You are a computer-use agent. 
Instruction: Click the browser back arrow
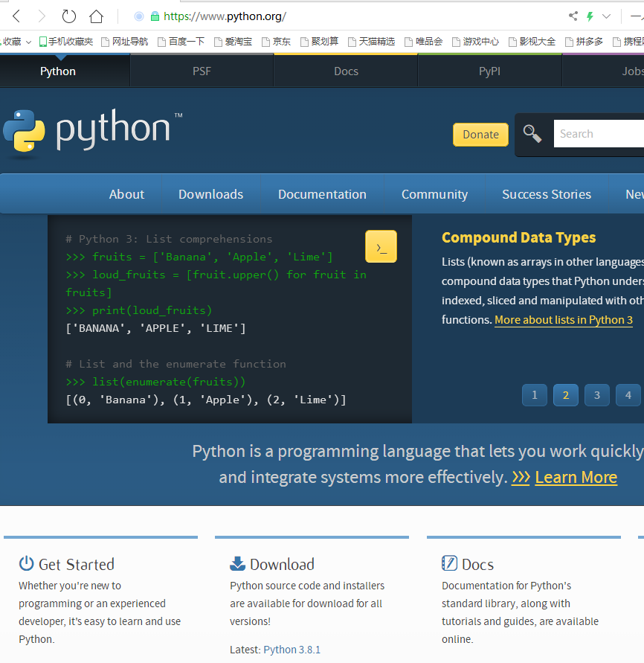tap(16, 16)
